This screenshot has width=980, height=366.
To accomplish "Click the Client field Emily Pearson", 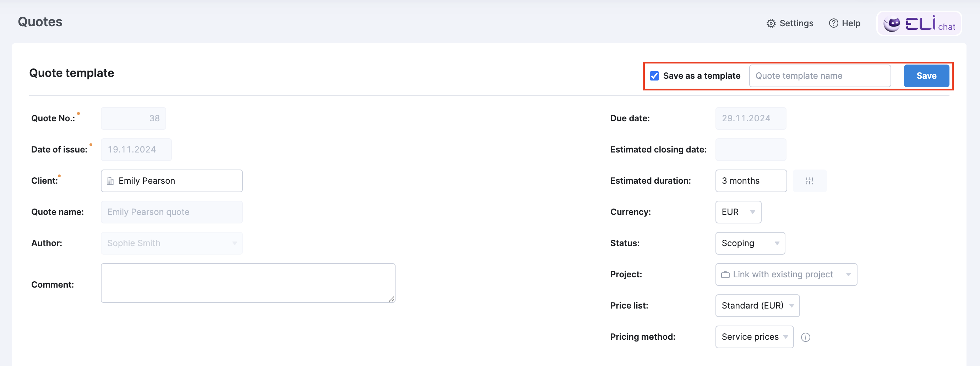I will coord(171,181).
